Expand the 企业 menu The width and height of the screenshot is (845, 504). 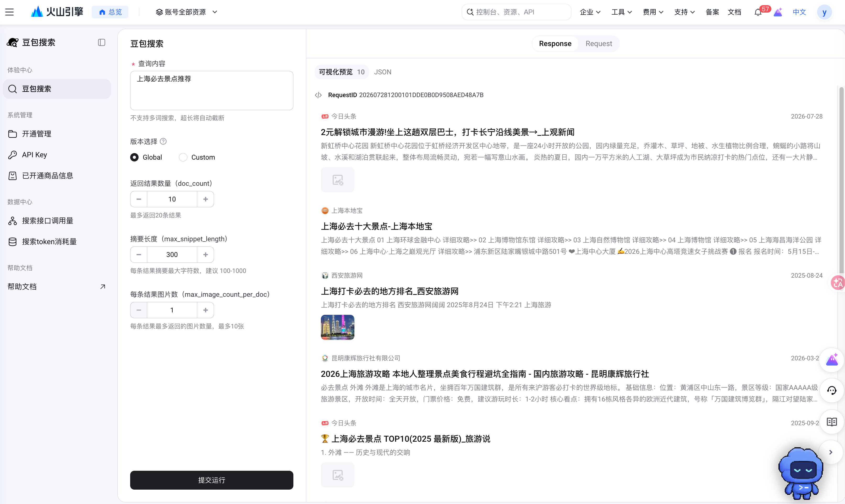coord(590,12)
